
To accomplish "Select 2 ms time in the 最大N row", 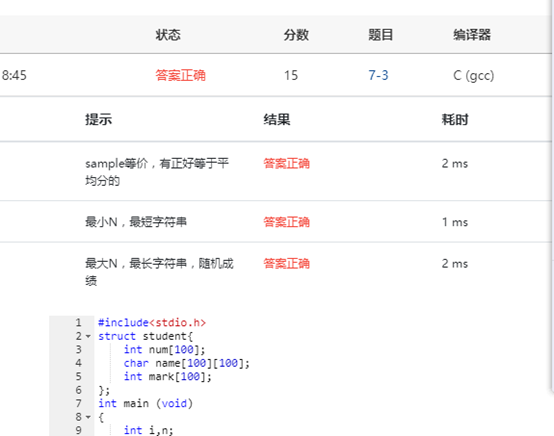I will coord(455,264).
